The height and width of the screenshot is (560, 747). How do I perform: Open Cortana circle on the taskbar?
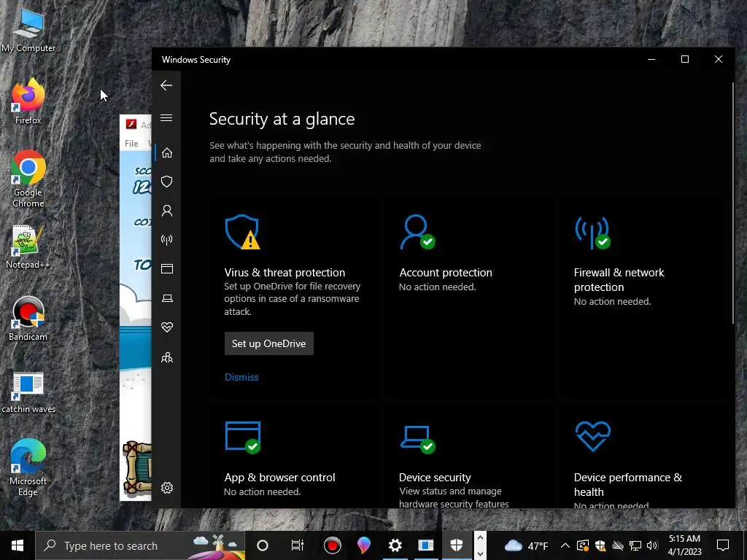(x=263, y=545)
